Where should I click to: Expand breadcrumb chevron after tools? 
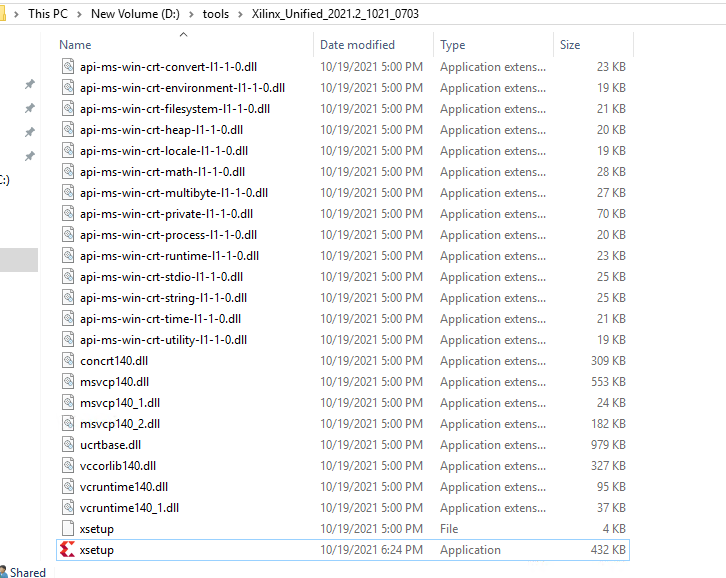pyautogui.click(x=240, y=14)
